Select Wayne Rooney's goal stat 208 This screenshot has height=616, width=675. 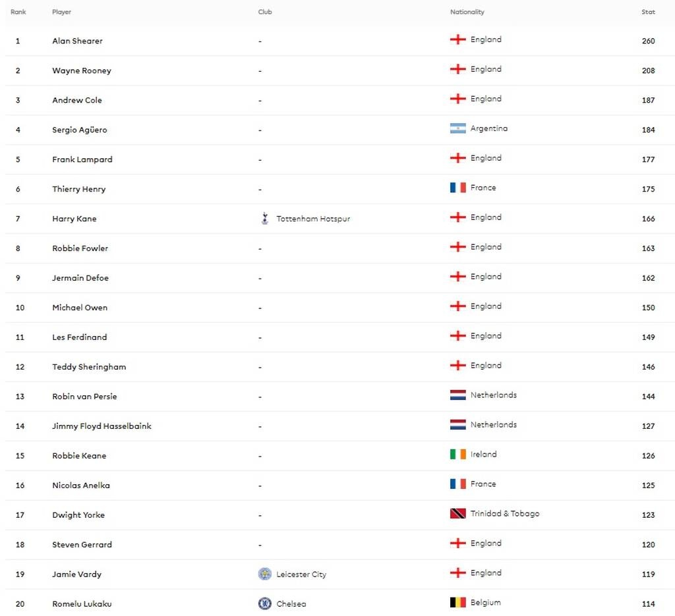point(648,70)
